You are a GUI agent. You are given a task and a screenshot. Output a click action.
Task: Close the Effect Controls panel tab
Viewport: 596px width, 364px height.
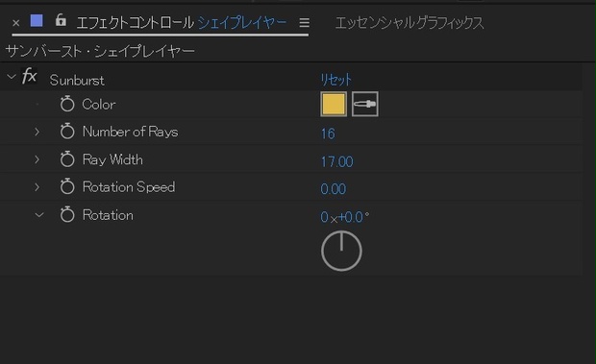click(x=16, y=23)
